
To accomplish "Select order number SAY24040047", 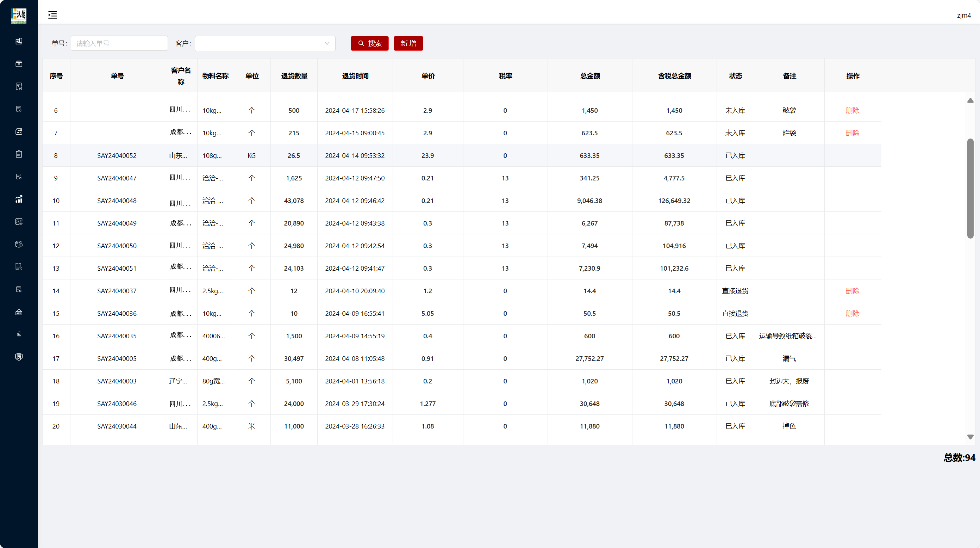I will 117,178.
